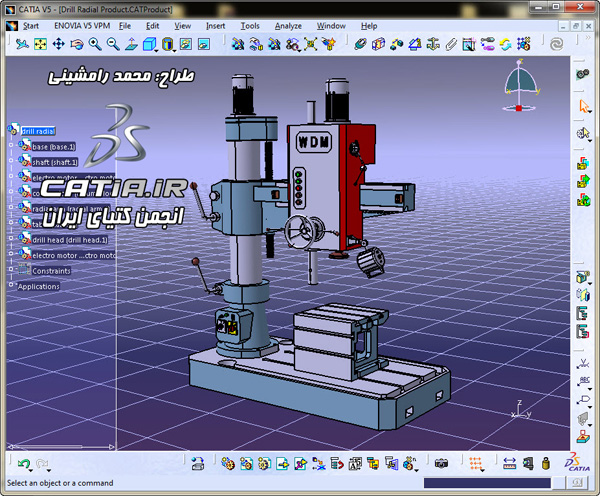600x496 pixels.
Task: Click the Fit All In icon
Action: tap(40, 44)
